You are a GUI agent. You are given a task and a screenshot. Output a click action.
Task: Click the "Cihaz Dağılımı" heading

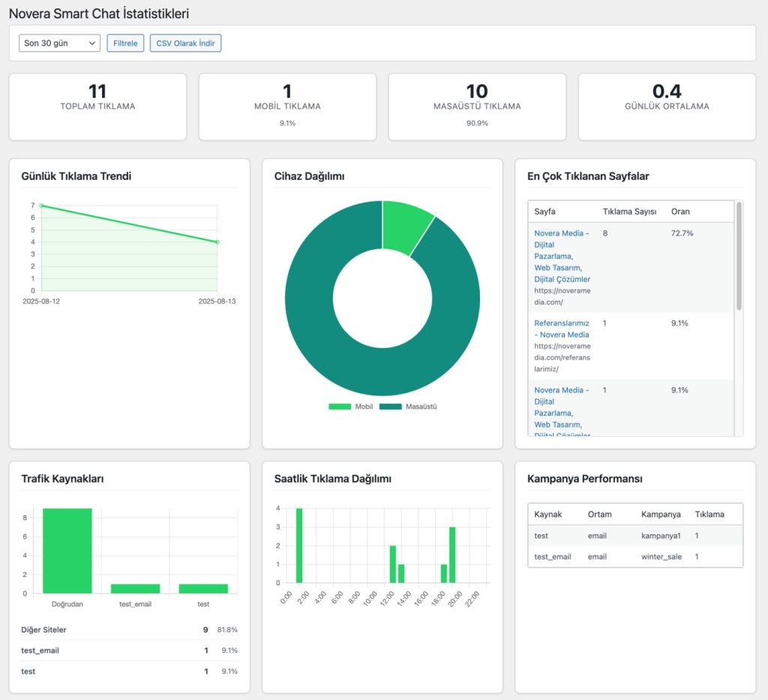pyautogui.click(x=309, y=176)
